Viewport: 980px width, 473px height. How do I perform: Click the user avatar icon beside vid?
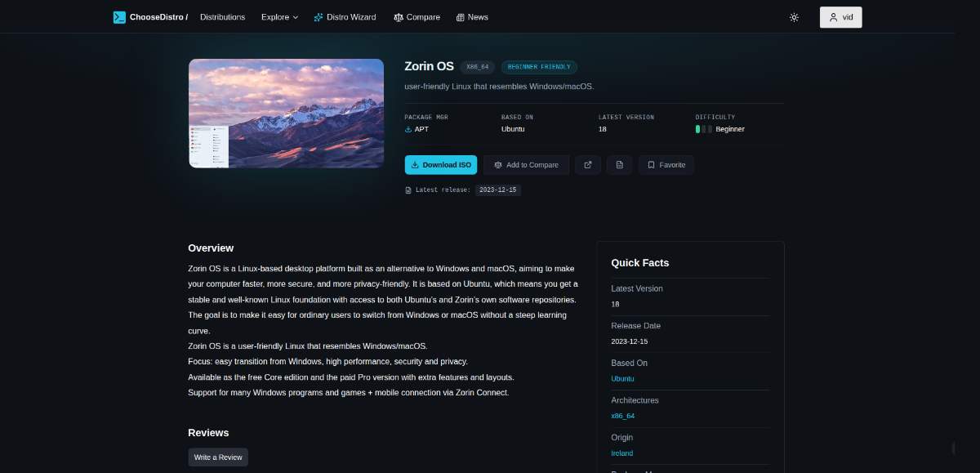(833, 17)
